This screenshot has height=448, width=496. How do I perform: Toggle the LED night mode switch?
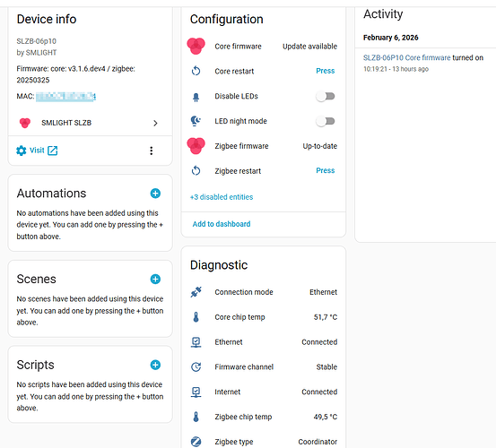click(x=326, y=121)
